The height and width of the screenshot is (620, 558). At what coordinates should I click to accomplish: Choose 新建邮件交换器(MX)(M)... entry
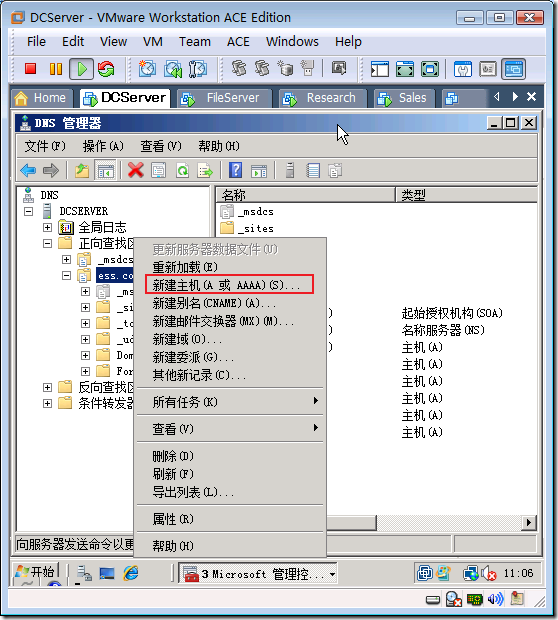pyautogui.click(x=231, y=321)
